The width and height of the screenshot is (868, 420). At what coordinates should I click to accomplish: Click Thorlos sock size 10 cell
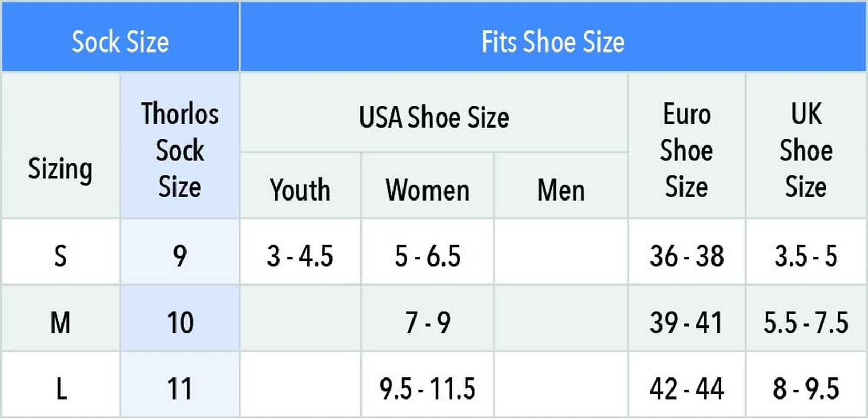pyautogui.click(x=180, y=322)
